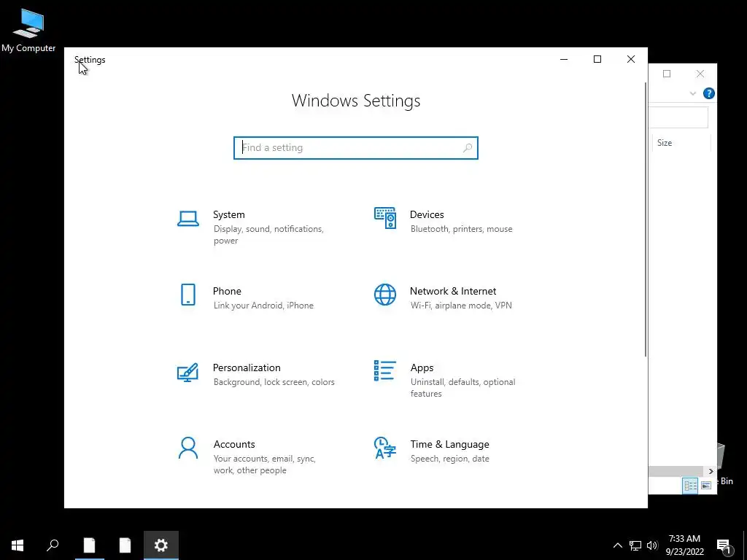Switch to first document taskbar icon
747x560 pixels.
point(90,545)
